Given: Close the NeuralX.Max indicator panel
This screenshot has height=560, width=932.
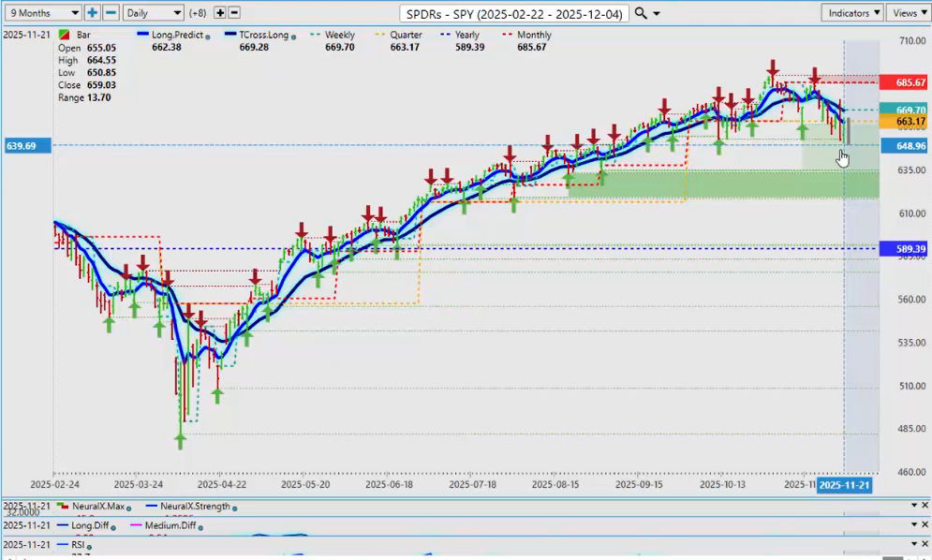Looking at the screenshot, I should click(x=925, y=506).
